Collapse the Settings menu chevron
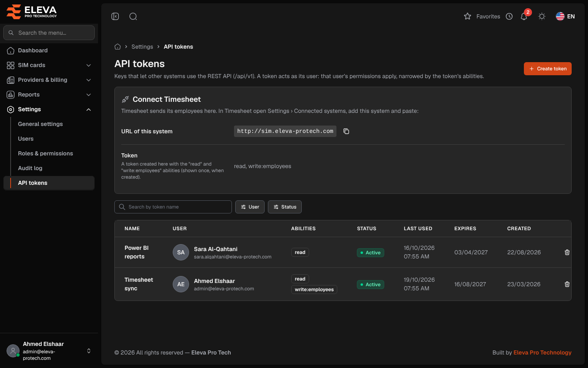 89,110
